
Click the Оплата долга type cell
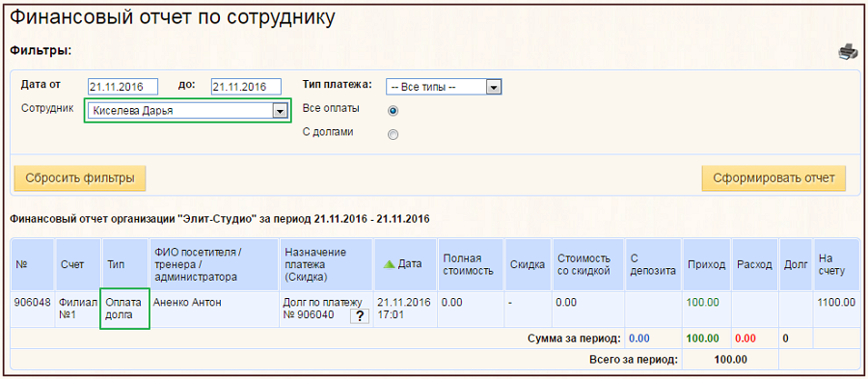click(x=124, y=309)
